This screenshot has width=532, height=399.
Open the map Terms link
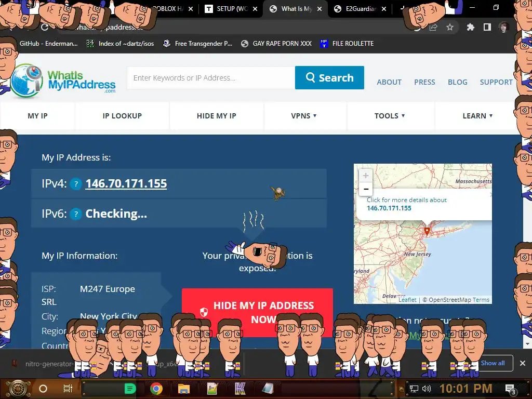coord(481,300)
